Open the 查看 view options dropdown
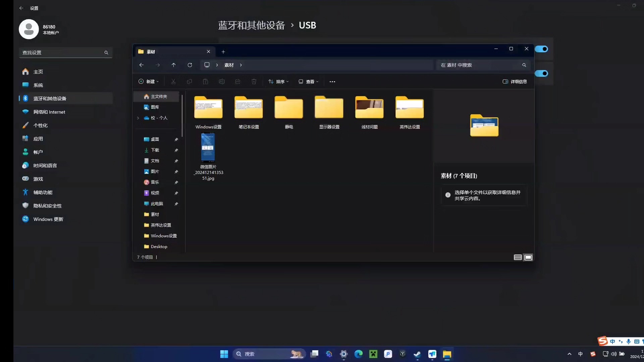 309,81
